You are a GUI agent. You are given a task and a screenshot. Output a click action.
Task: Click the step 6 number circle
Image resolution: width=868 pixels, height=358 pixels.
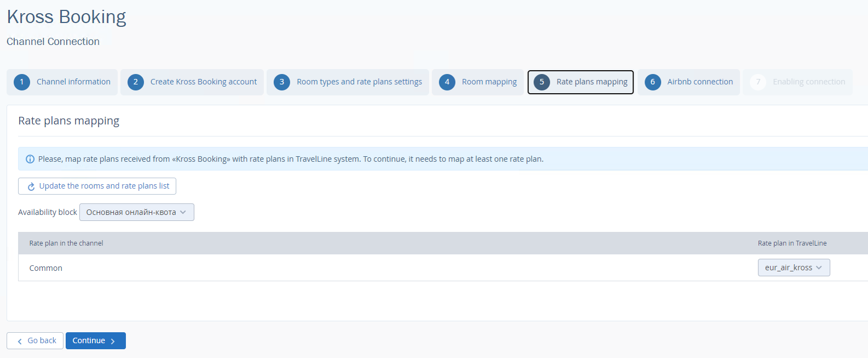[x=653, y=82]
